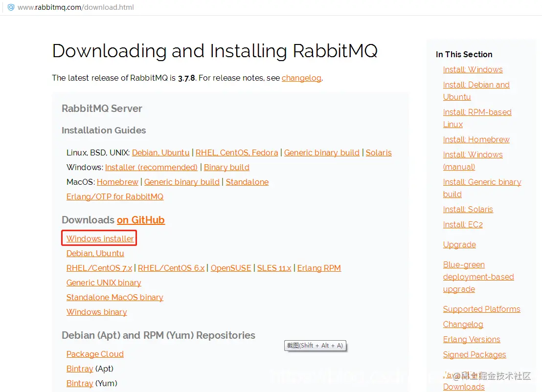Open the Bintray (Apt) repository link
542x392 pixels.
click(80, 369)
